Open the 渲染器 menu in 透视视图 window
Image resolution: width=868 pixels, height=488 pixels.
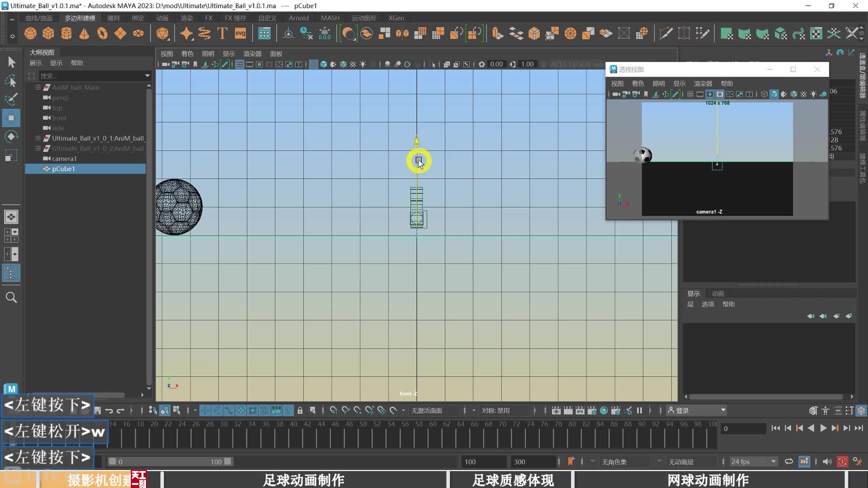point(703,83)
